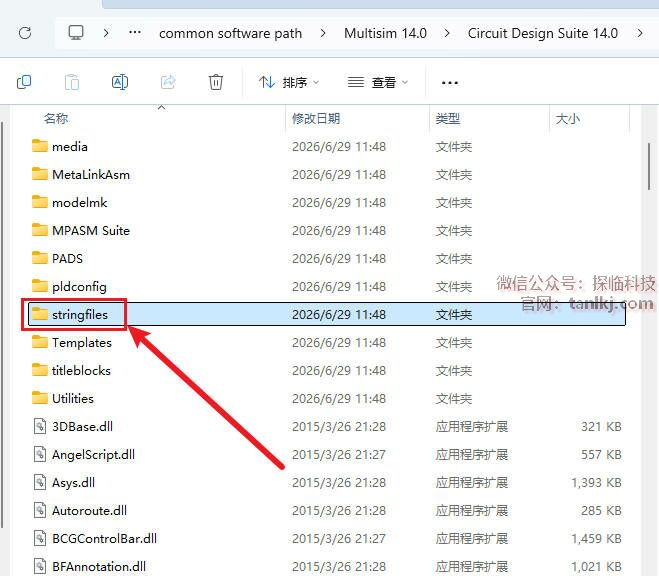
Task: Click the 1,459 KB size of BCGControlBar.dll
Action: [x=596, y=539]
